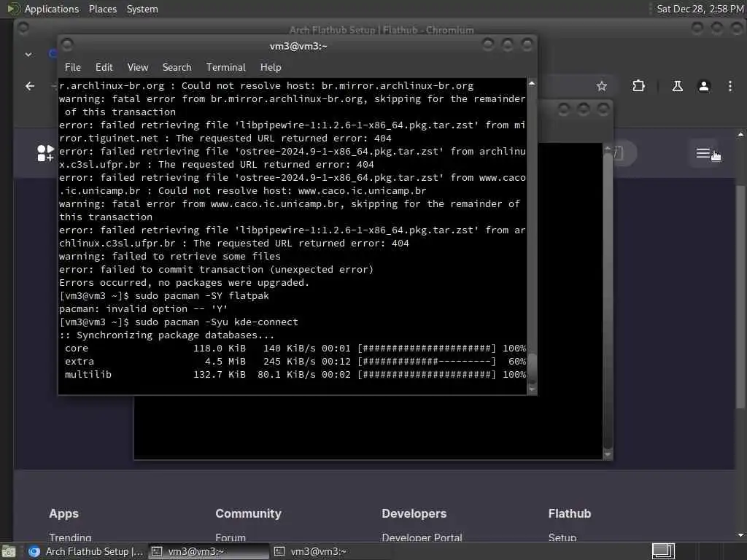Open the Developer Portal link

click(x=422, y=537)
